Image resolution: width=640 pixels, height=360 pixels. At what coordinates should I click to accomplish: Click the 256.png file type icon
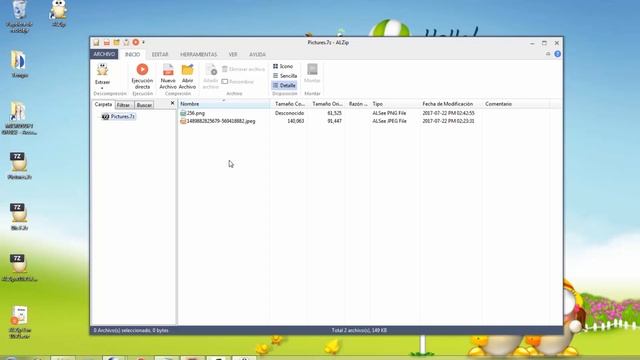tap(183, 113)
